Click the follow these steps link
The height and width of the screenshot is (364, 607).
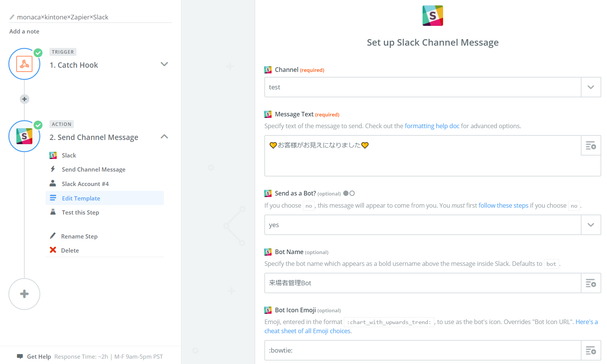pyautogui.click(x=503, y=205)
